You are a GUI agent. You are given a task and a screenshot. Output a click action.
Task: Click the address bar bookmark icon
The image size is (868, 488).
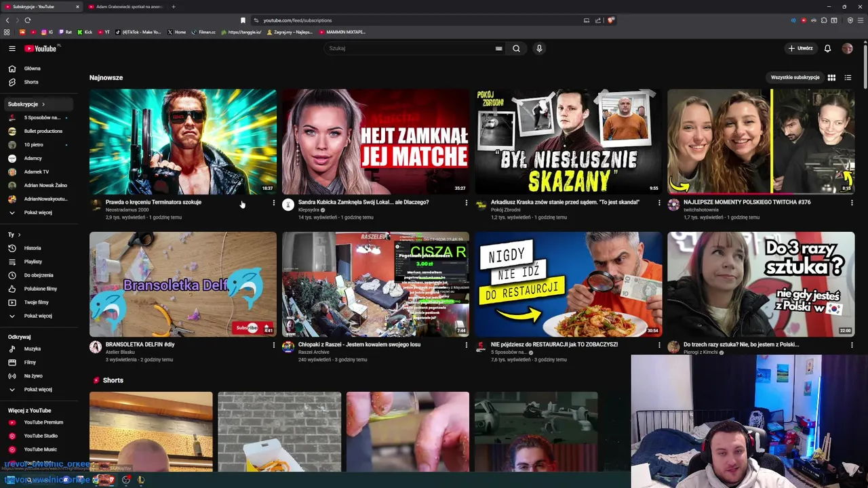(243, 20)
